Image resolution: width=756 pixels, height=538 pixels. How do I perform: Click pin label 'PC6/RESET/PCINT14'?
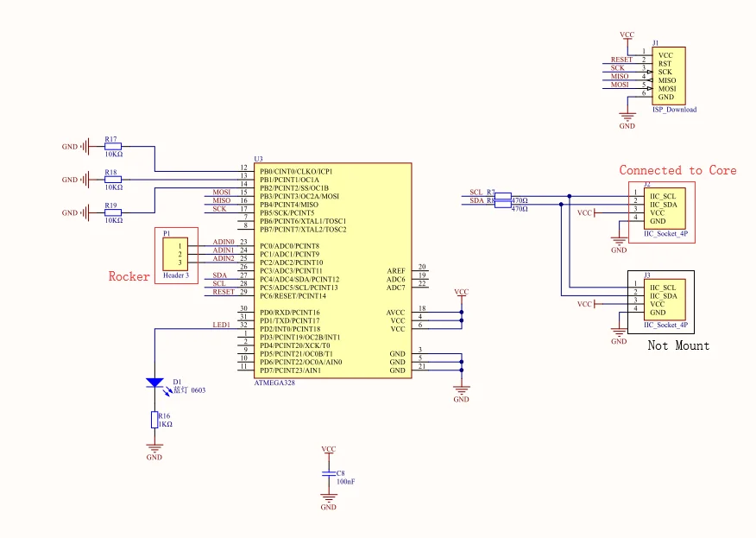point(293,296)
